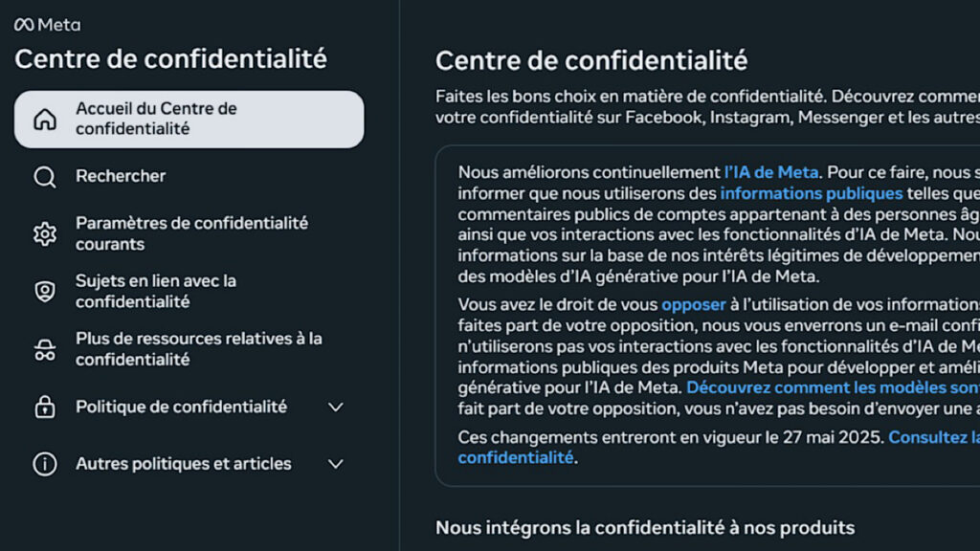Click the magnifying glass search icon
The height and width of the screenshot is (551, 980).
point(45,177)
